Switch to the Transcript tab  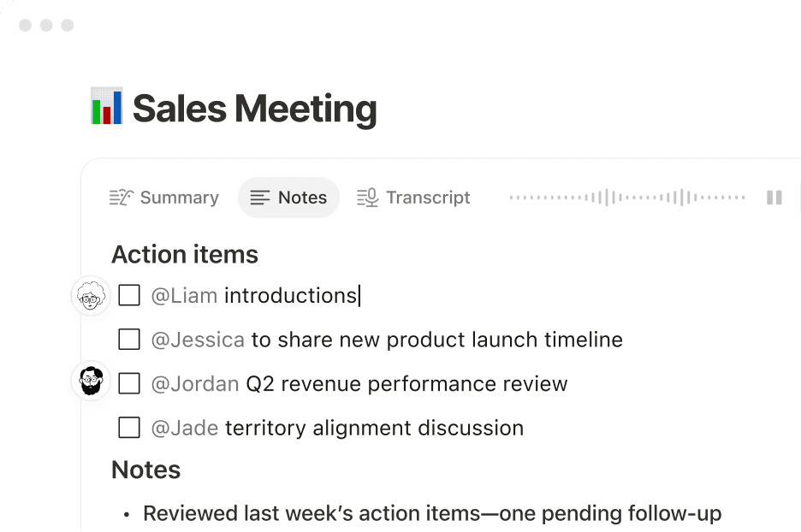(413, 197)
